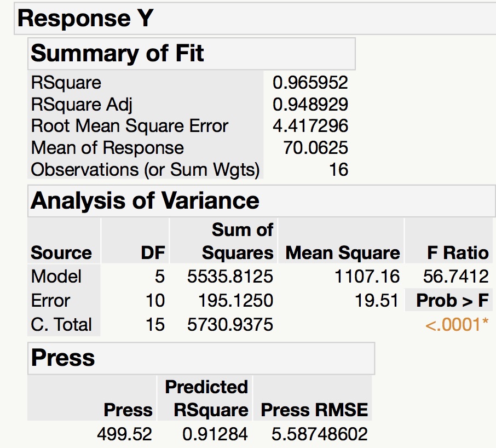Click the Source column header
Screen dimensions: 496x448
coord(62,253)
